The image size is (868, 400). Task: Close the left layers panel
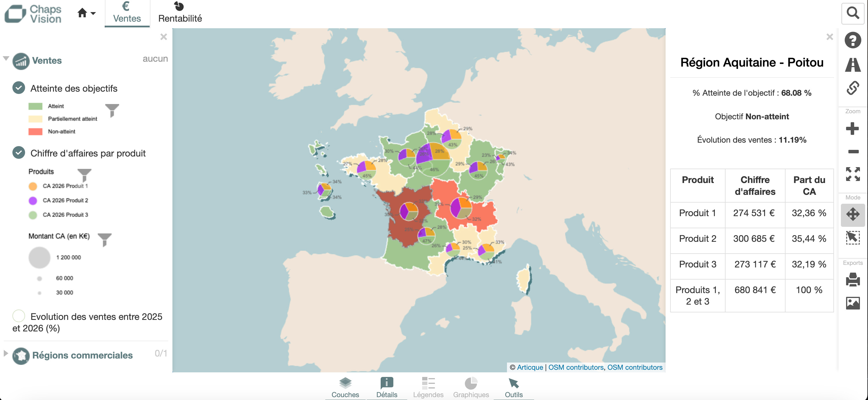[x=164, y=37]
